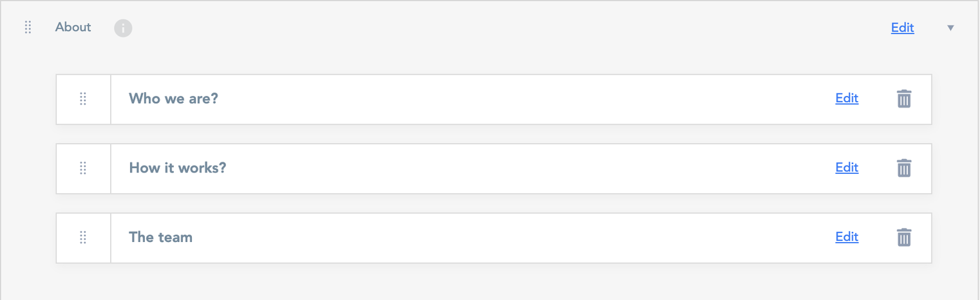The image size is (980, 300).
Task: Select the 'How it works?' title text
Action: pos(177,168)
